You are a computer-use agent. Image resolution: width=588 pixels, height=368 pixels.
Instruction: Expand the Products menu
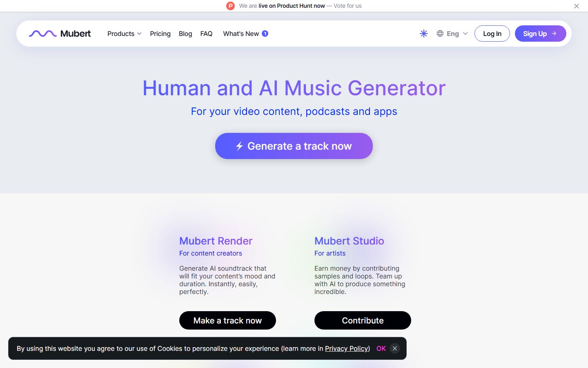pos(125,34)
